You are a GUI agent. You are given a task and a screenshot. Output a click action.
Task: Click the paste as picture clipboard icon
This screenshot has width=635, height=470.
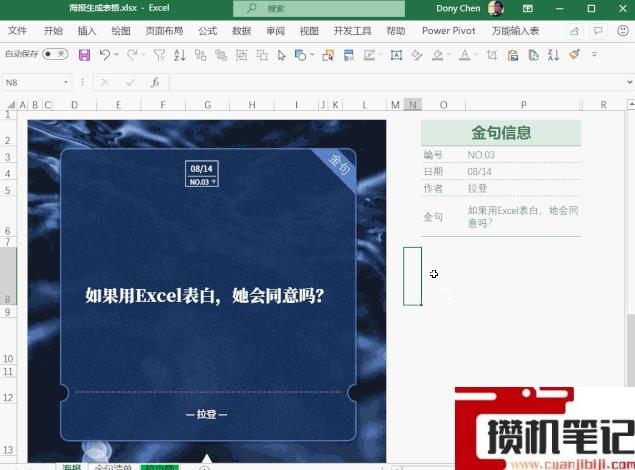click(x=513, y=55)
